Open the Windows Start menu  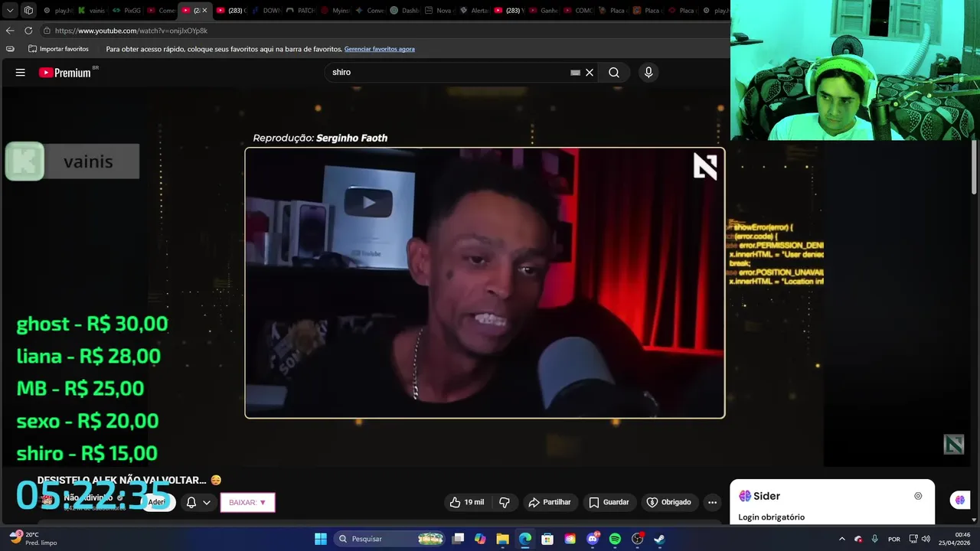coord(321,539)
